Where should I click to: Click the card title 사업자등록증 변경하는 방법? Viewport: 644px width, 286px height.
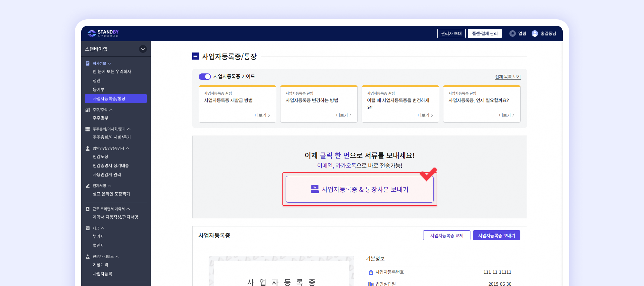pos(312,100)
